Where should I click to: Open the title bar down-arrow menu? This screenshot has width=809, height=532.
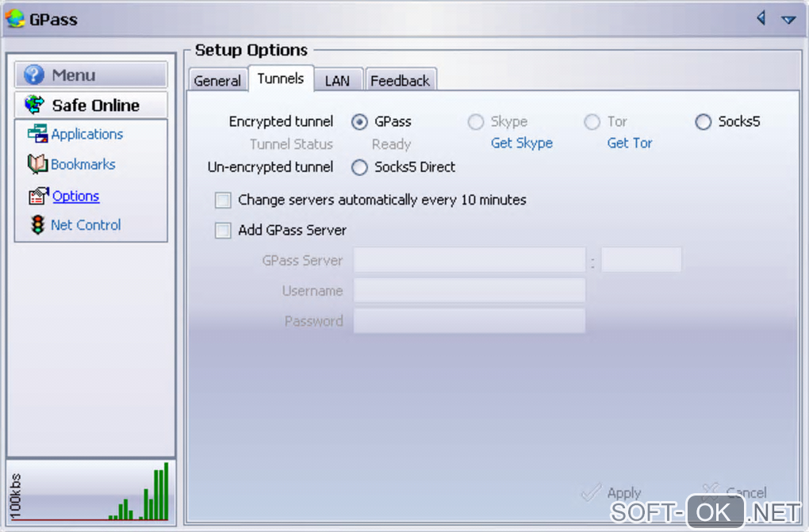[x=788, y=20]
